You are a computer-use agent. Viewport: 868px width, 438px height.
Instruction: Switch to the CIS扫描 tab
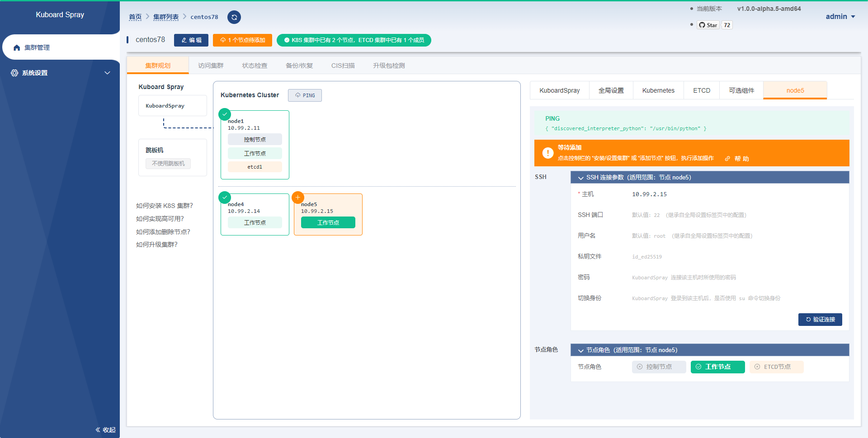click(x=343, y=66)
